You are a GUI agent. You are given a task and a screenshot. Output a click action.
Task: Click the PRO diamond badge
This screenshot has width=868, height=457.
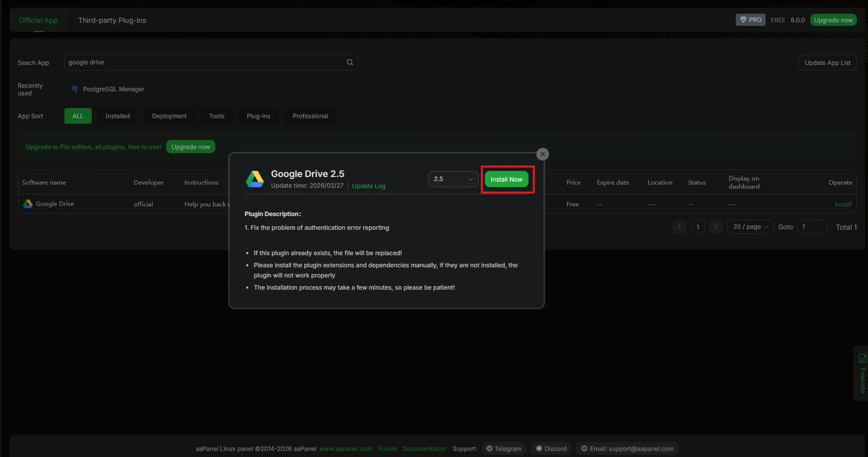coord(750,20)
